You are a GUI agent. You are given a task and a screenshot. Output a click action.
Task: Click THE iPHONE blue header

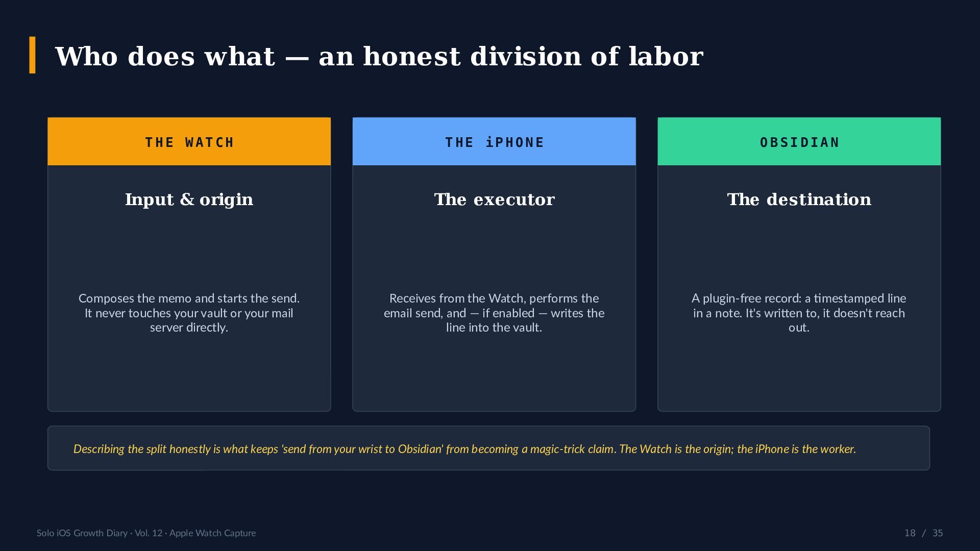click(x=494, y=141)
